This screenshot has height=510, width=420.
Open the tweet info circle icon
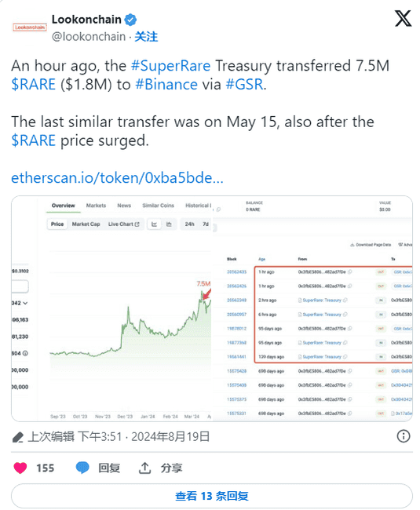click(404, 436)
